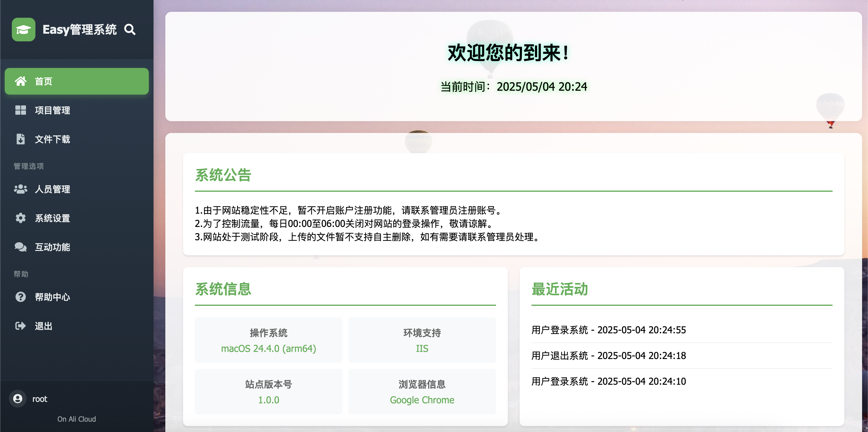Click the latest 用户登录系统 20:24:55 activity entry
This screenshot has height=432, width=868.
pos(608,330)
